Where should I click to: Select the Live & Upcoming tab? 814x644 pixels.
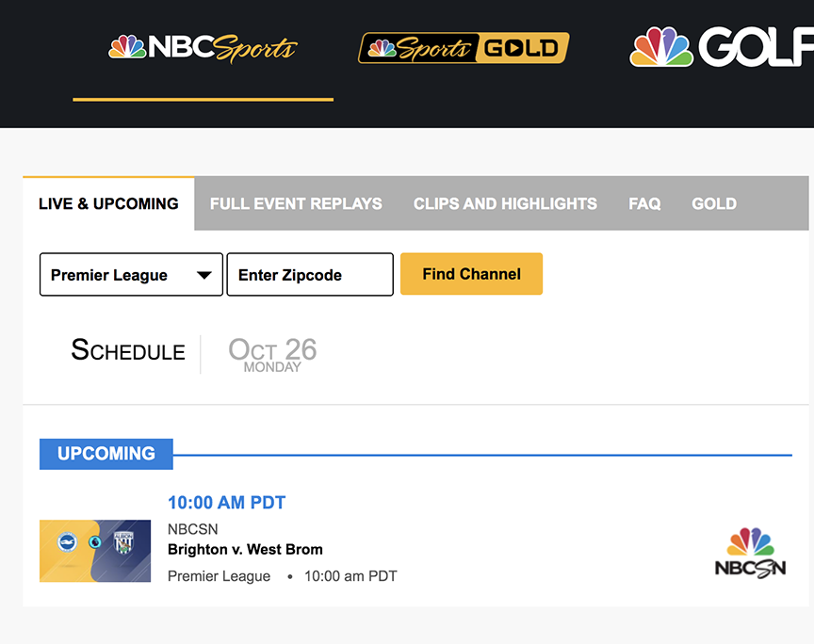coord(108,203)
